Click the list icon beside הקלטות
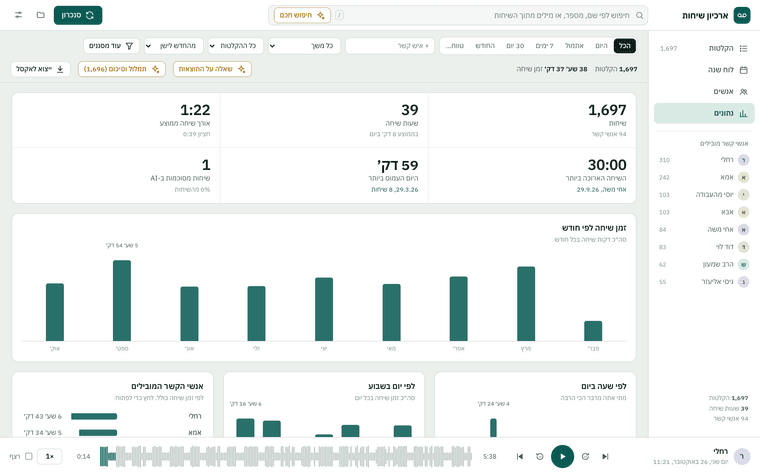 pyautogui.click(x=744, y=48)
